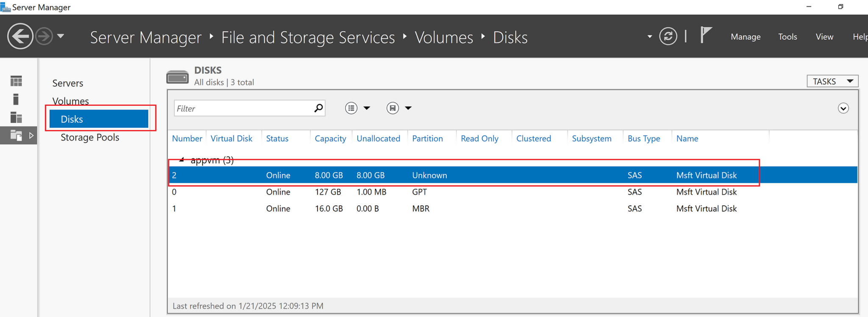
Task: Click the refresh icon in header
Action: [x=668, y=36]
